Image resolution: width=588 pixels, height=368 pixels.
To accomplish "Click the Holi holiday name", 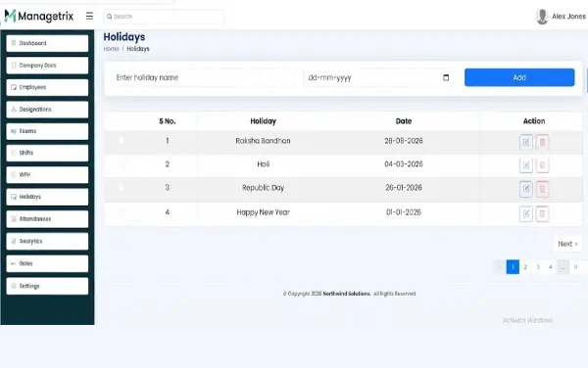I will [264, 164].
